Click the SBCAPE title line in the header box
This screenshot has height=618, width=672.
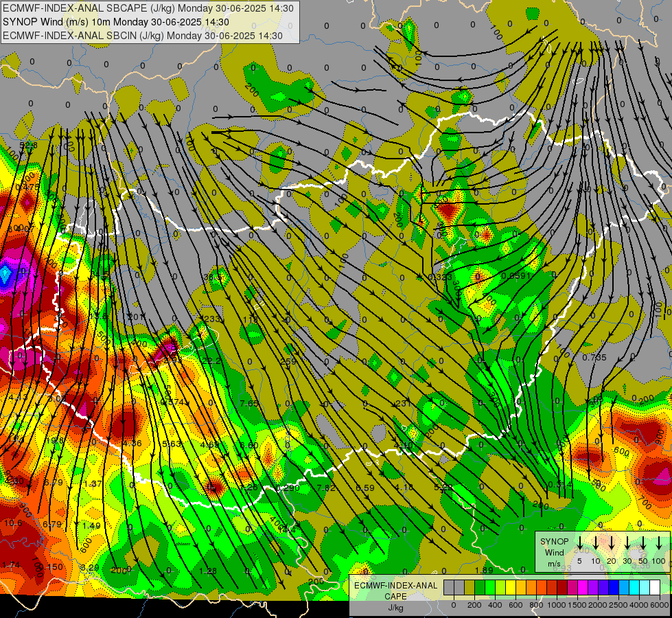pos(148,8)
